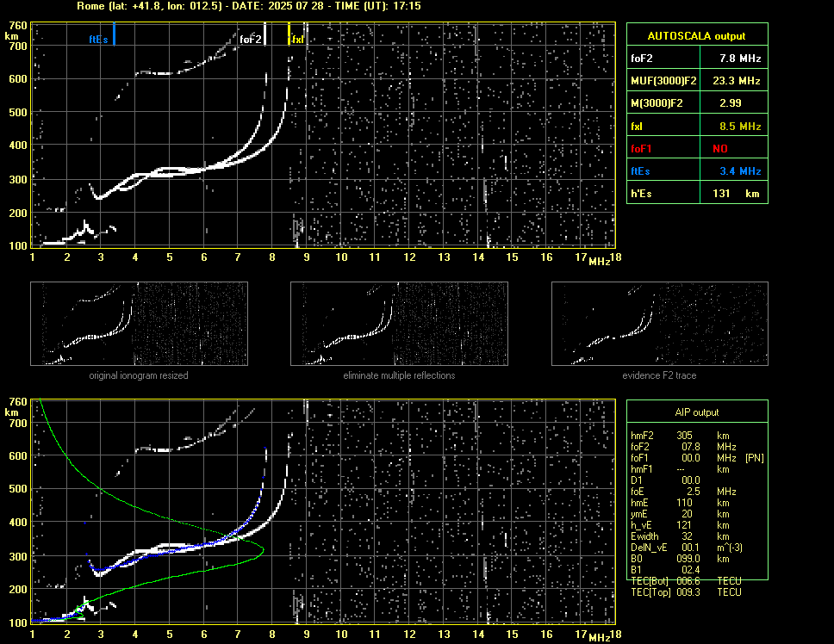
Task: Click the blue ftEs marker on upper ionogram
Action: [x=114, y=34]
